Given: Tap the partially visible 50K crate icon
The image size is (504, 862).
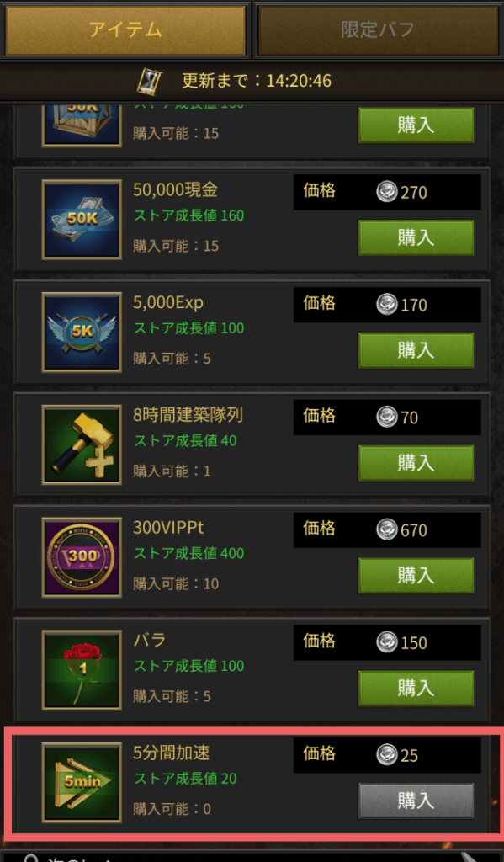Looking at the screenshot, I should [x=82, y=125].
